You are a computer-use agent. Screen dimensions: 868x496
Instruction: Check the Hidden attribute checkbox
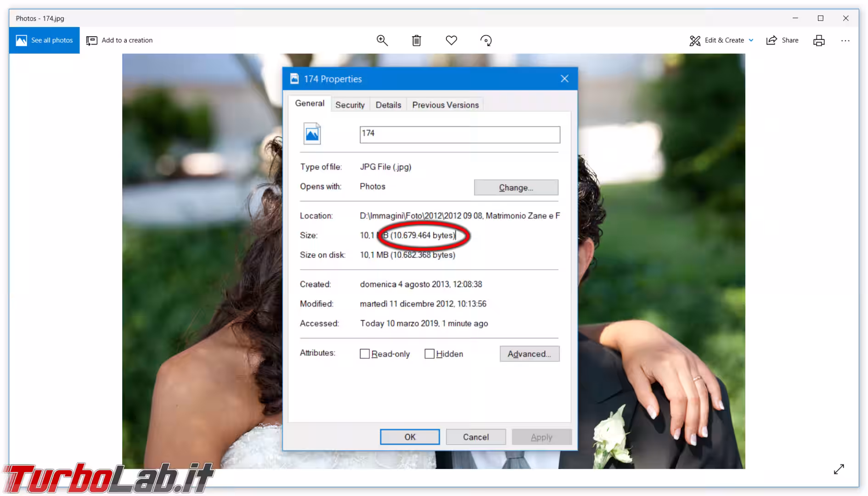(x=429, y=354)
